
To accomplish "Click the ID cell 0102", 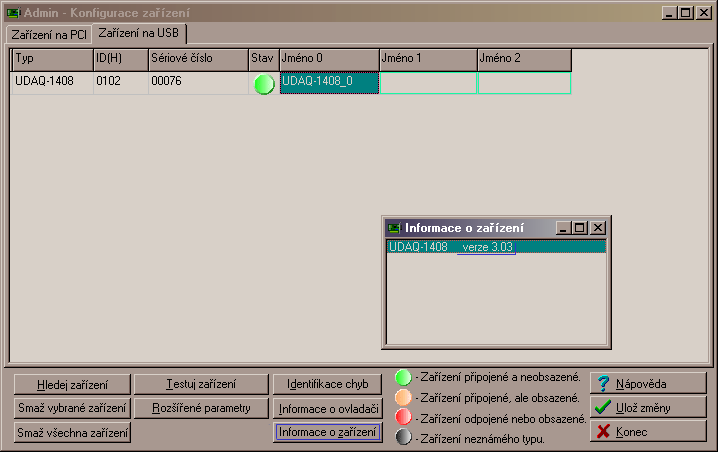I will tap(121, 83).
